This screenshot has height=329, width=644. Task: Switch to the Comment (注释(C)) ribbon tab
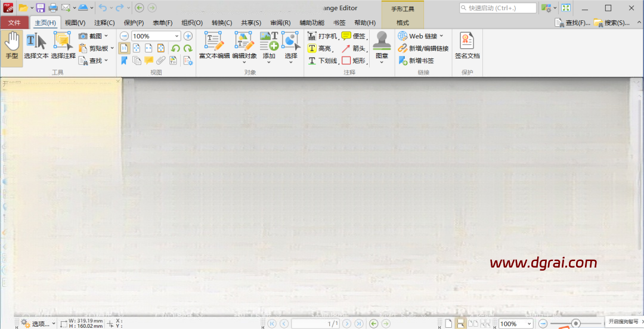pos(104,23)
